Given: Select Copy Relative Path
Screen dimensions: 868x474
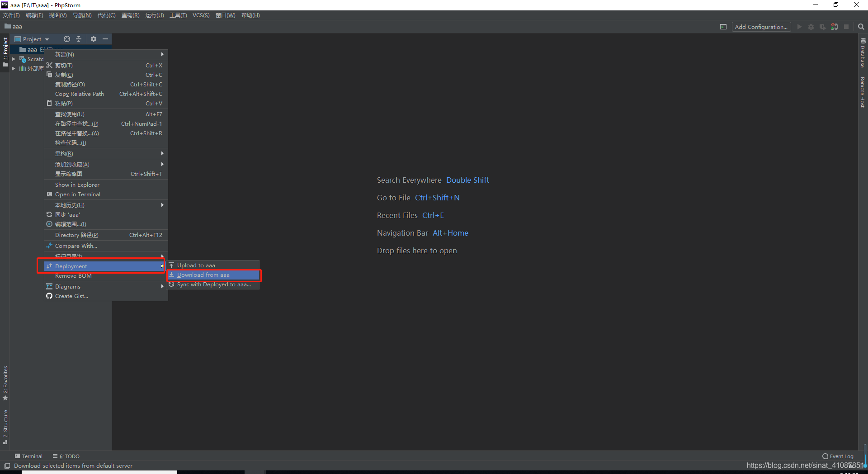Looking at the screenshot, I should point(106,94).
